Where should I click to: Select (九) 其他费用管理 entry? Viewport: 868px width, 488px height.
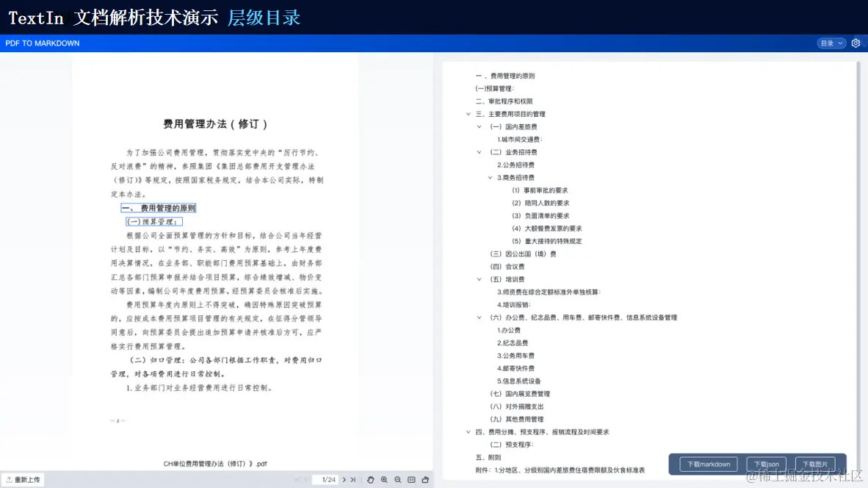pyautogui.click(x=516, y=420)
